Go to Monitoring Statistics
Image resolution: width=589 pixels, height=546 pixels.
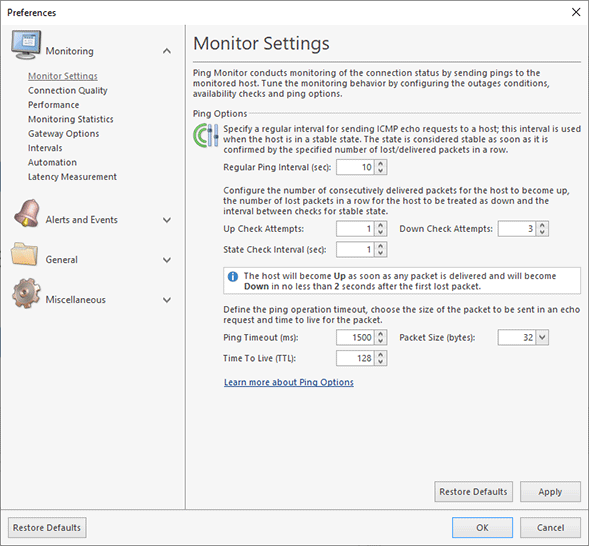click(x=71, y=119)
